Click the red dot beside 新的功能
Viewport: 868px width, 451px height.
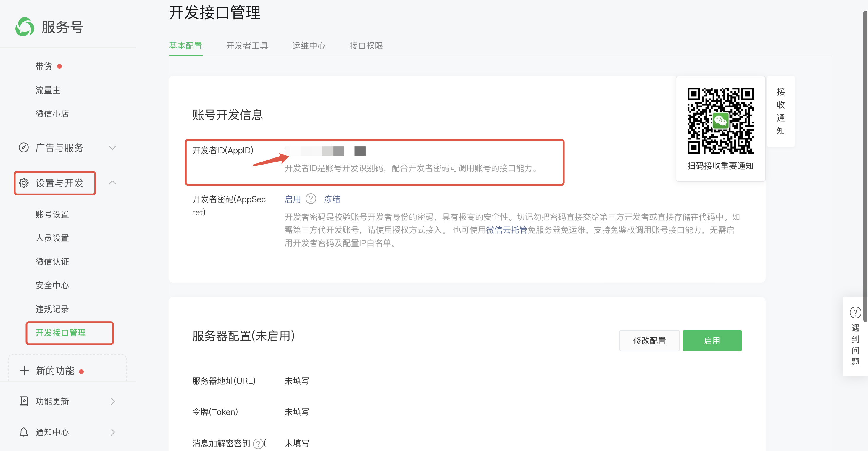pyautogui.click(x=81, y=371)
